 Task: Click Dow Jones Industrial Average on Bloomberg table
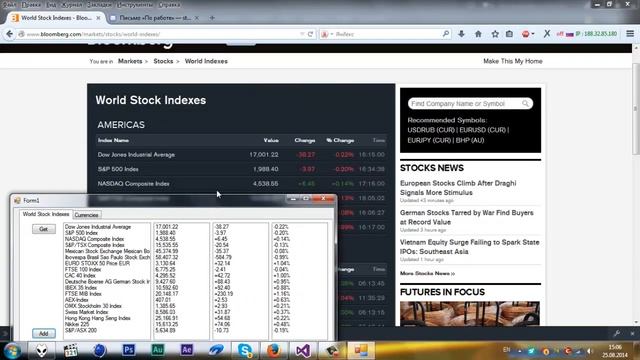click(x=136, y=155)
